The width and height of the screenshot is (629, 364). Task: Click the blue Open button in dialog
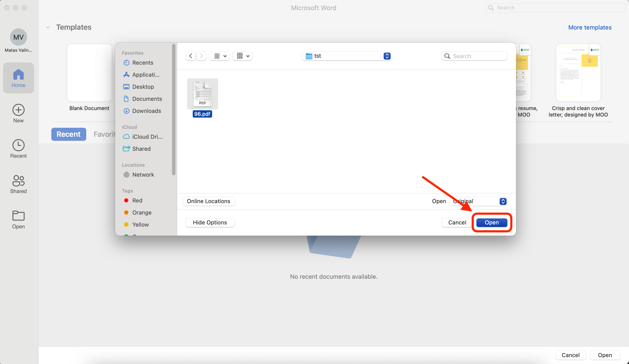(x=491, y=222)
